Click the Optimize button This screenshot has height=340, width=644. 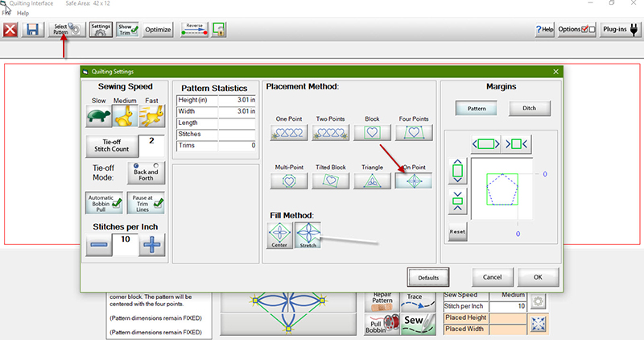(158, 30)
